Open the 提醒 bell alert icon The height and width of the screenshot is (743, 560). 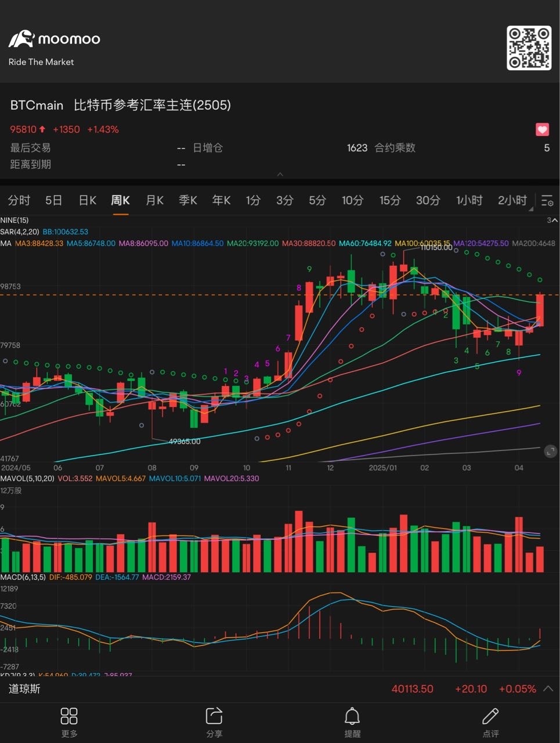tap(352, 716)
